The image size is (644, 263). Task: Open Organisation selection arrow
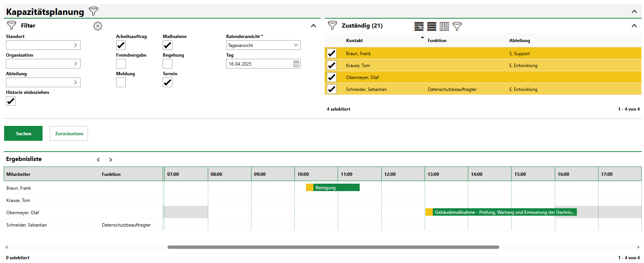click(75, 64)
